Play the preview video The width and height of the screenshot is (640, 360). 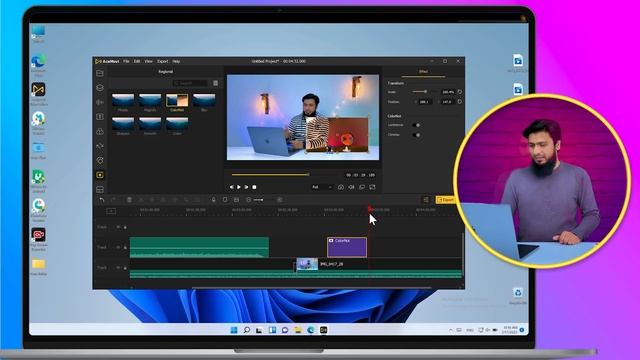click(239, 187)
